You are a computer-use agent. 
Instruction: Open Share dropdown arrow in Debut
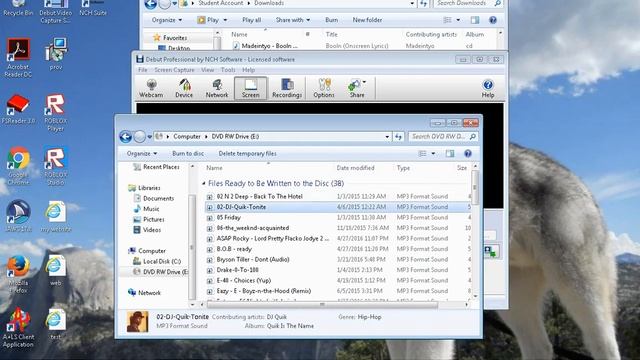pyautogui.click(x=364, y=82)
